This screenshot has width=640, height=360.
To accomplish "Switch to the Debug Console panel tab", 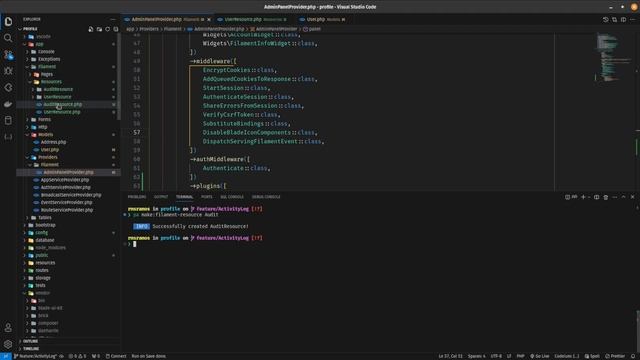I will coord(266,197).
